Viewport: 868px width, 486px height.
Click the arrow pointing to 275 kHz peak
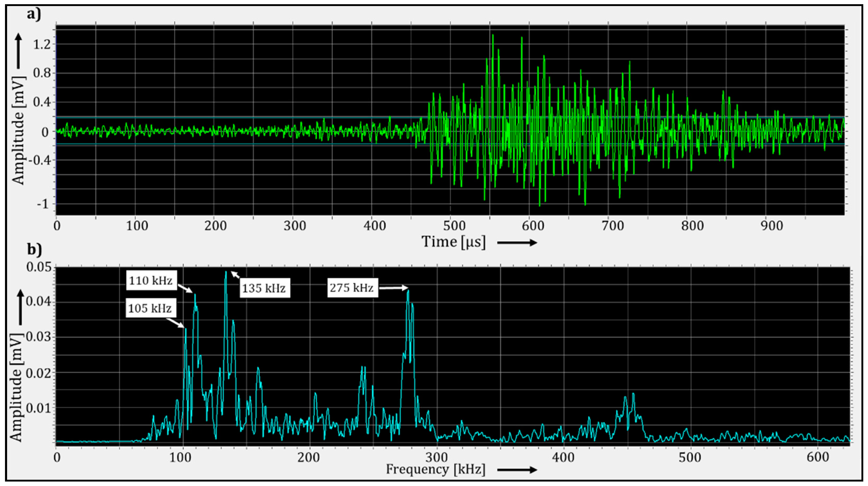393,288
